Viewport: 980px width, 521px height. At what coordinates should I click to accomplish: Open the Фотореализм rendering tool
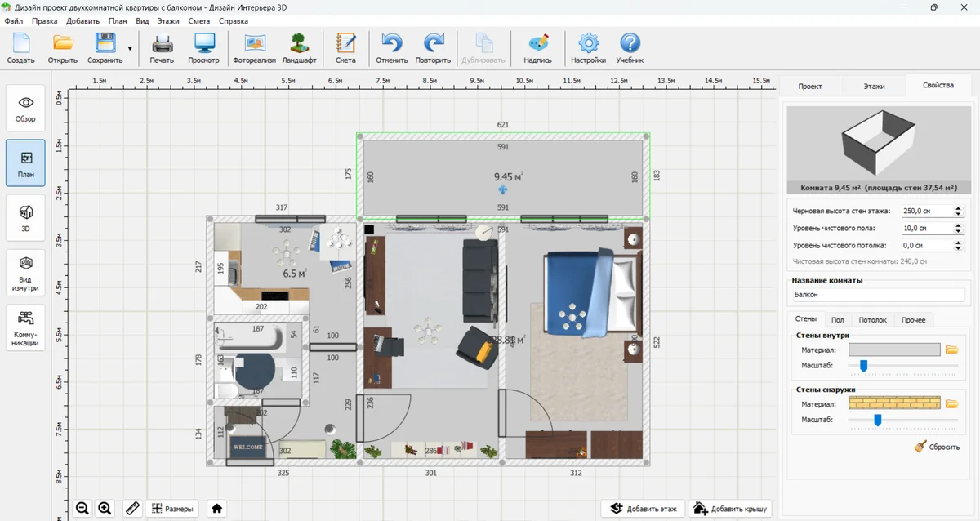pyautogui.click(x=255, y=48)
